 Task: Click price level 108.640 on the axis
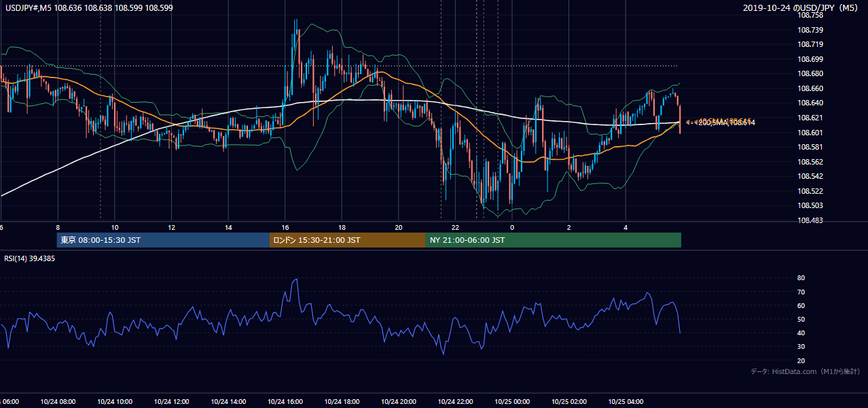[x=810, y=103]
